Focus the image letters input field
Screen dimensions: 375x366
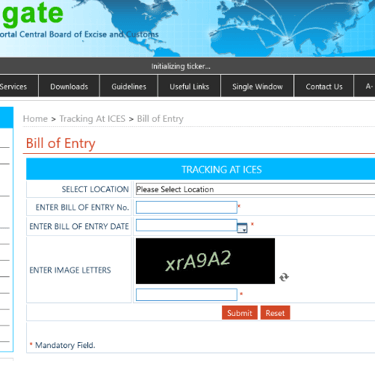(186, 295)
